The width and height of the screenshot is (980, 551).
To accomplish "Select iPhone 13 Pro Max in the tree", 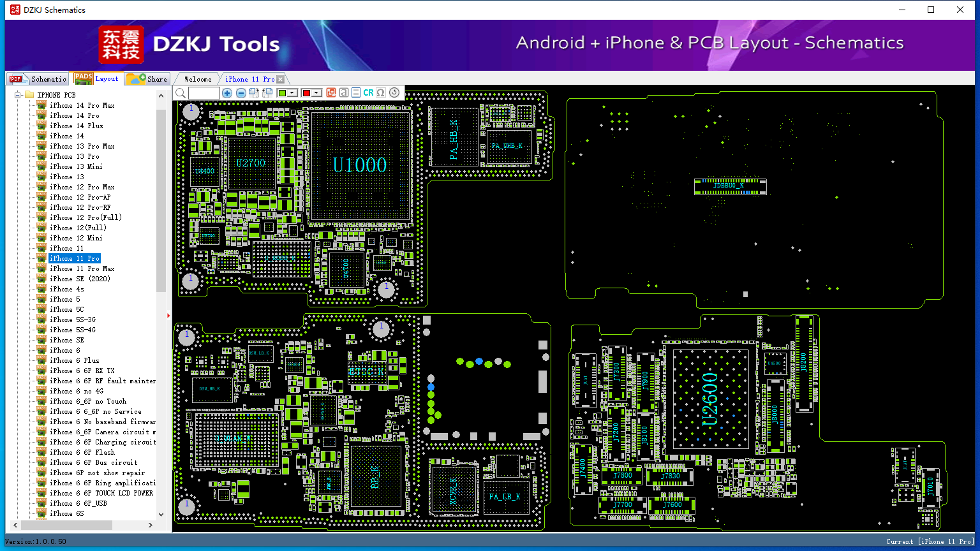I will [x=82, y=146].
